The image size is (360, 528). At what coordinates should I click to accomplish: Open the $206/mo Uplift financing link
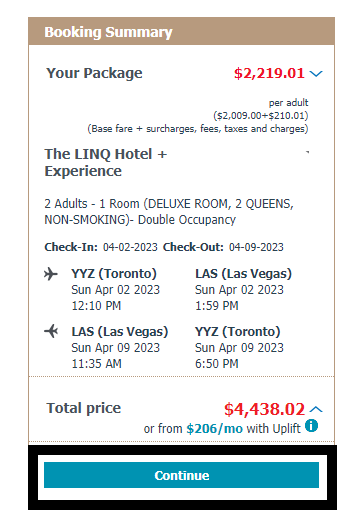click(x=215, y=429)
